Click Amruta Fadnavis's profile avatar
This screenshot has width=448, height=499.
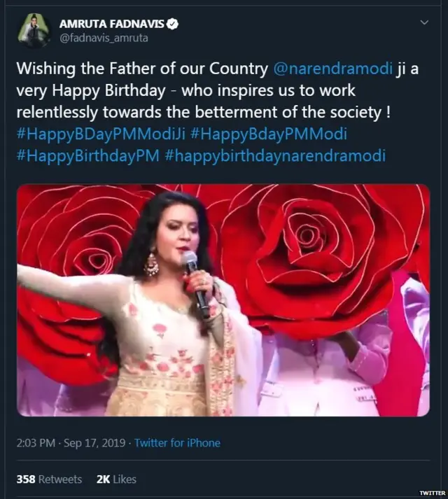[x=34, y=31]
